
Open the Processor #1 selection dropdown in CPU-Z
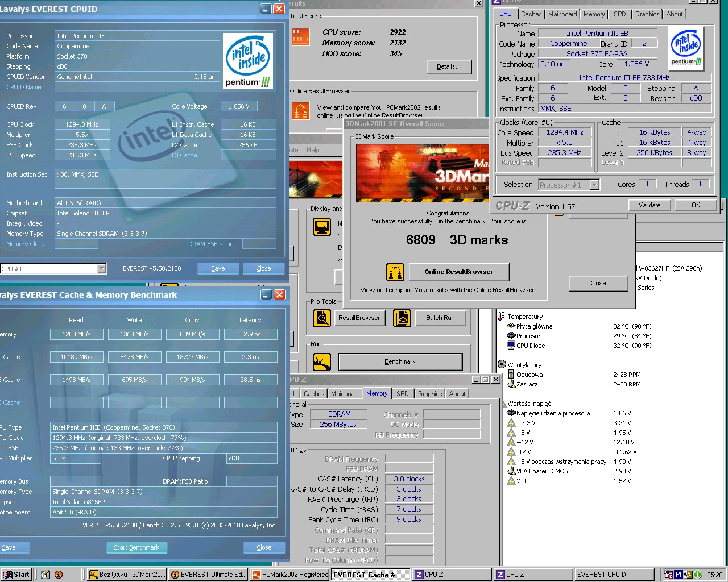pos(594,185)
